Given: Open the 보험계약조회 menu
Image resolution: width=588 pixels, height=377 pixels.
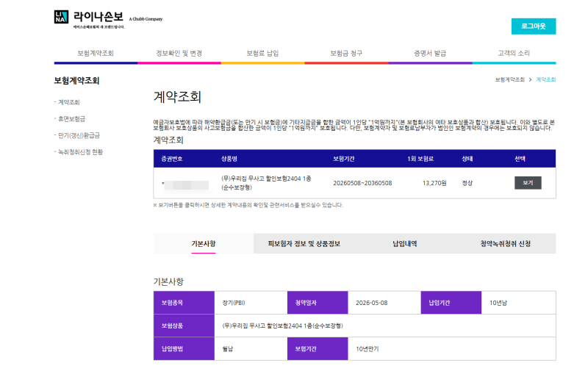Looking at the screenshot, I should [96, 53].
